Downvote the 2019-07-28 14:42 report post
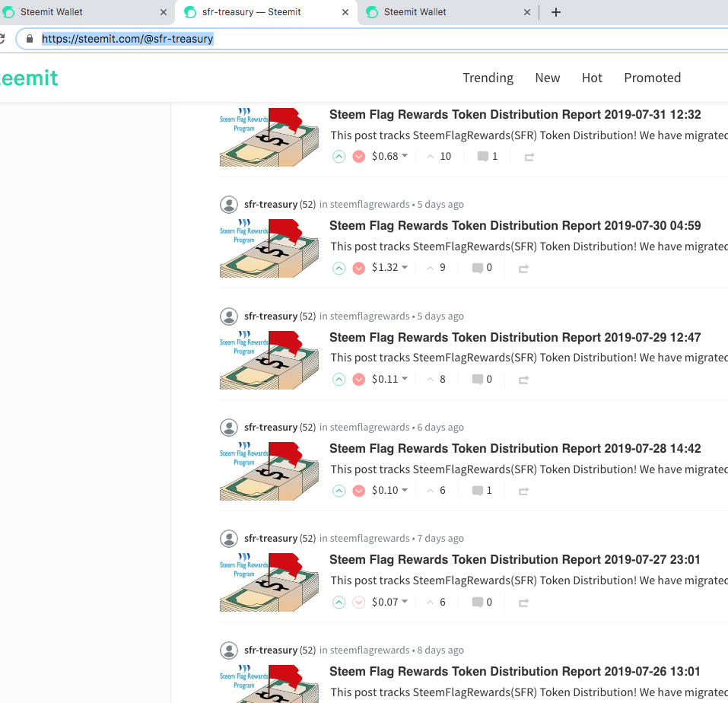This screenshot has width=728, height=703. click(358, 491)
